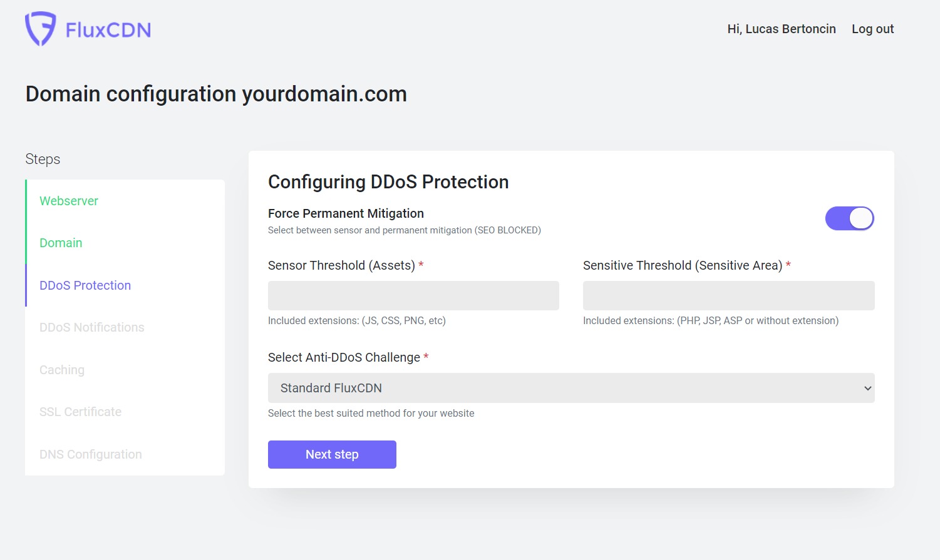Go to the Domain step

(x=61, y=243)
